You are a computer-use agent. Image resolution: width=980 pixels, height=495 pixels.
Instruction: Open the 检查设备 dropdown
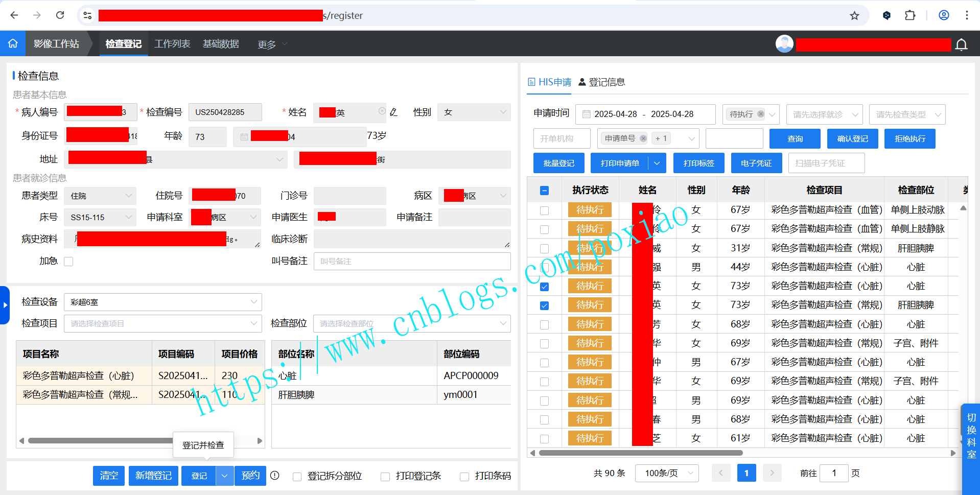(163, 302)
